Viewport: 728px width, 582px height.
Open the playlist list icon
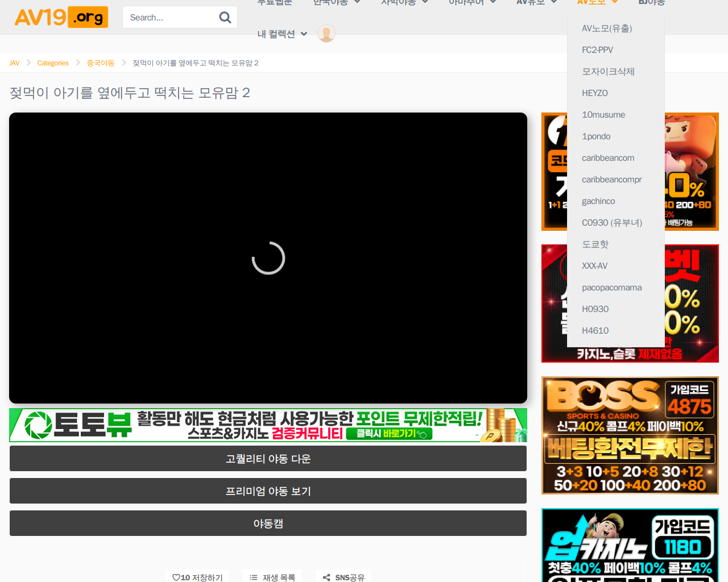pyautogui.click(x=254, y=577)
